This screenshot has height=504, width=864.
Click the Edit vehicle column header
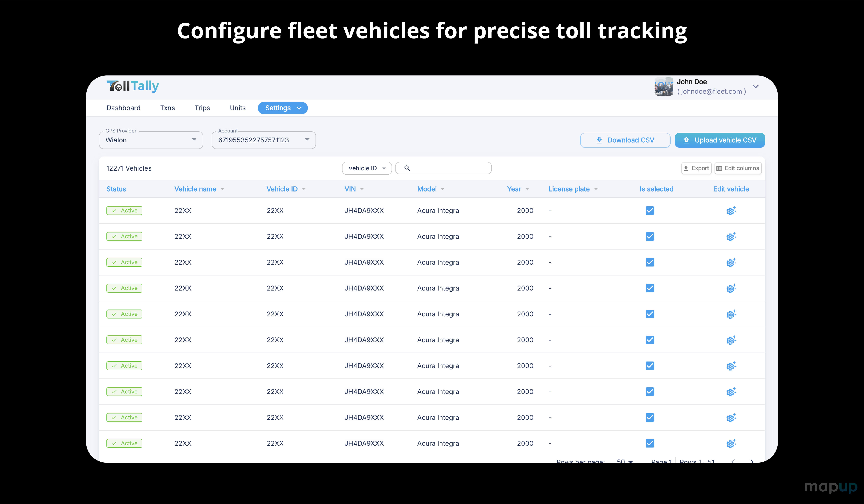tap(731, 189)
